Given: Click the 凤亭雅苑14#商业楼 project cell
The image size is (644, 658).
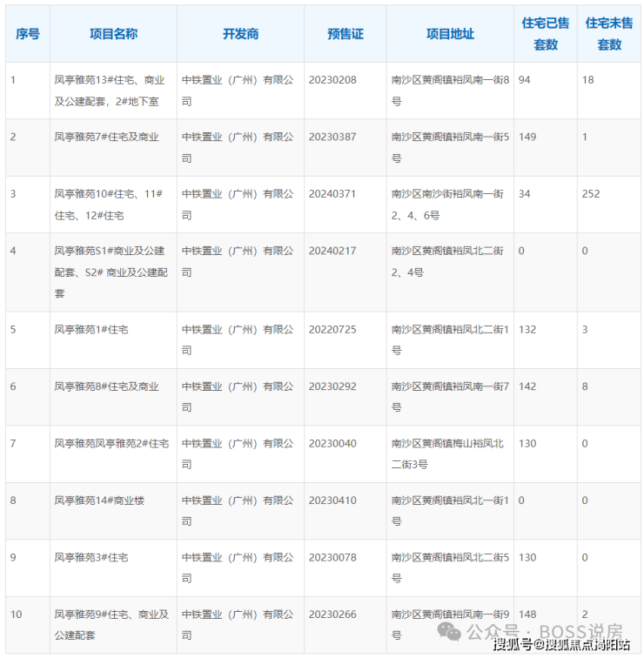Looking at the screenshot, I should (113, 511).
